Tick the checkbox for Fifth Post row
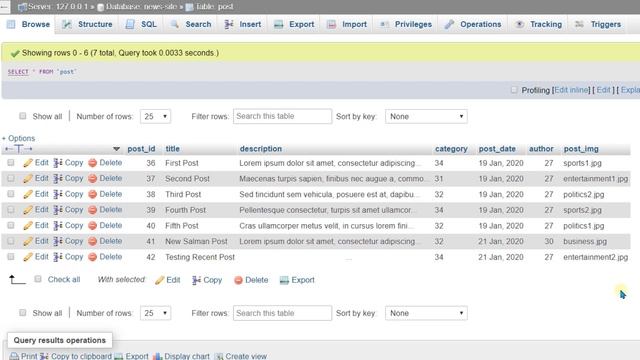 [11, 225]
